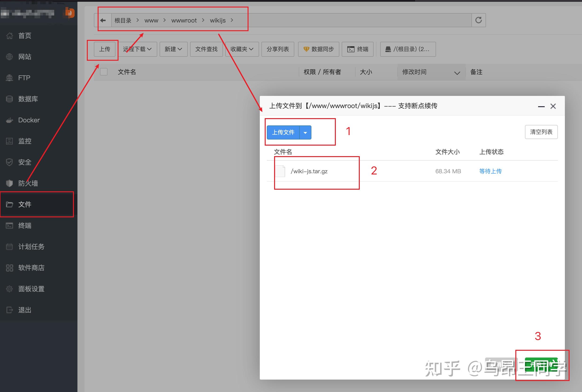Image resolution: width=582 pixels, height=392 pixels.
Task: Click 上传文件 button in dialog
Action: pos(283,132)
